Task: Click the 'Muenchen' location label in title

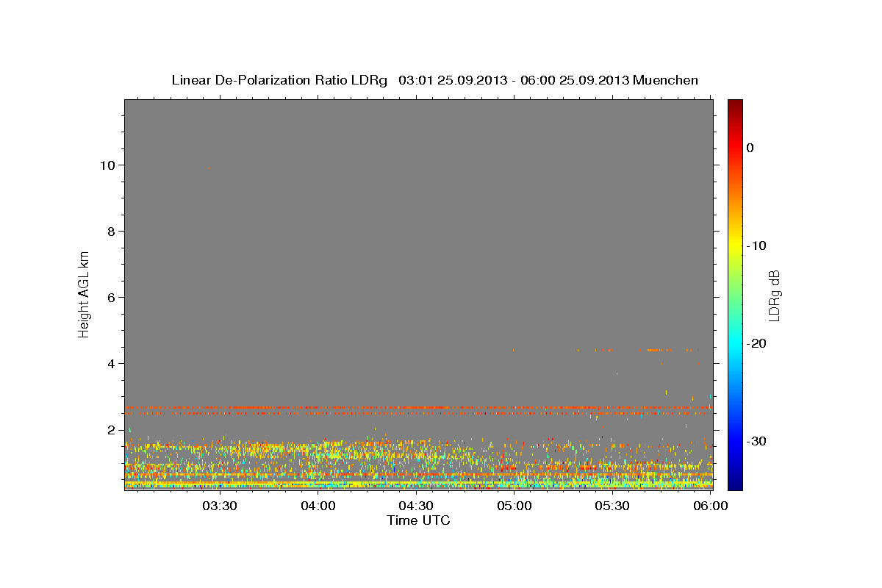Action: (665, 80)
